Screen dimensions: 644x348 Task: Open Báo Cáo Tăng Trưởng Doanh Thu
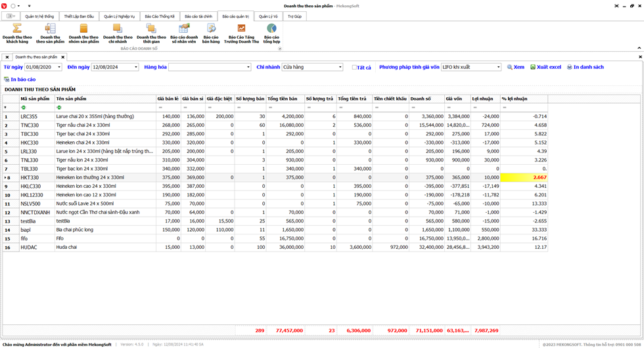(241, 32)
